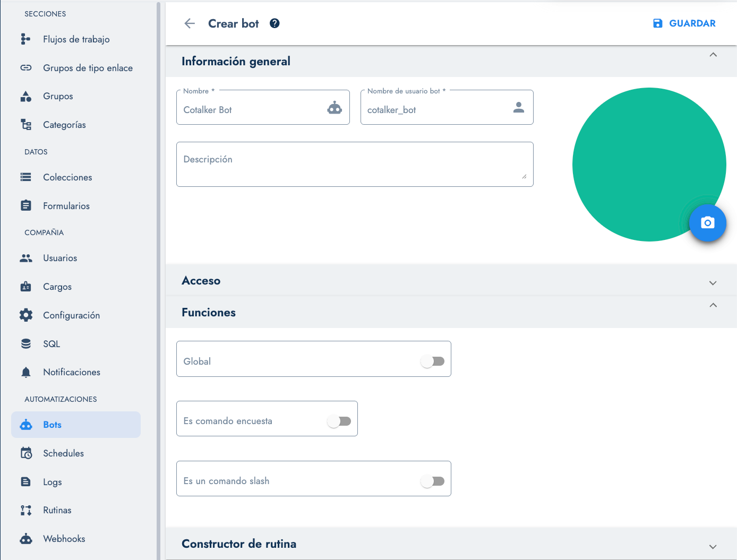Click the camera icon on the avatar
Screen dimensions: 737x560
click(x=708, y=223)
